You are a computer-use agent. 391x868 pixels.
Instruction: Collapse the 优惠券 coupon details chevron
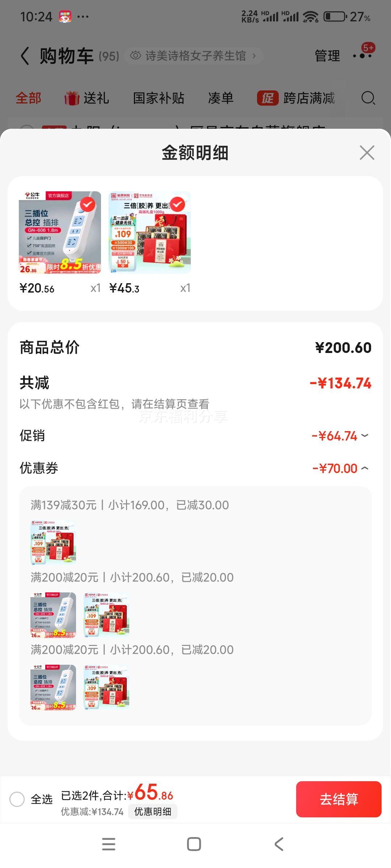[x=365, y=468]
